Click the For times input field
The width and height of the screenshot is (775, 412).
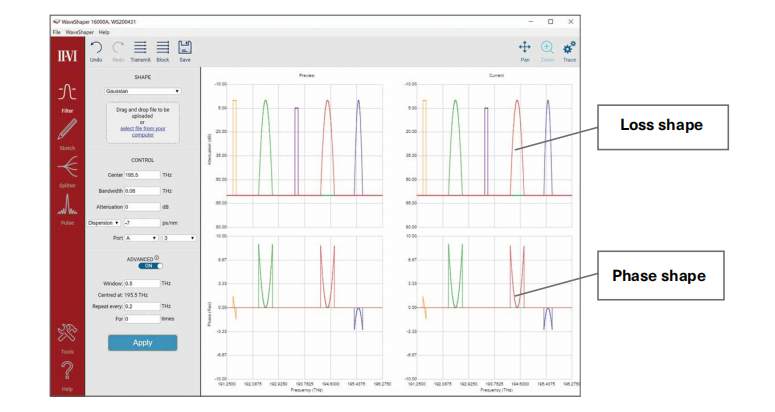click(x=142, y=319)
